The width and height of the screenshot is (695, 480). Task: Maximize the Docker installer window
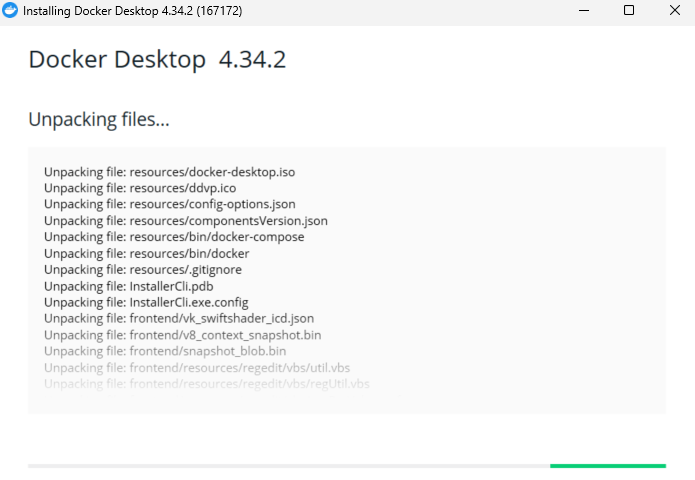coord(629,10)
